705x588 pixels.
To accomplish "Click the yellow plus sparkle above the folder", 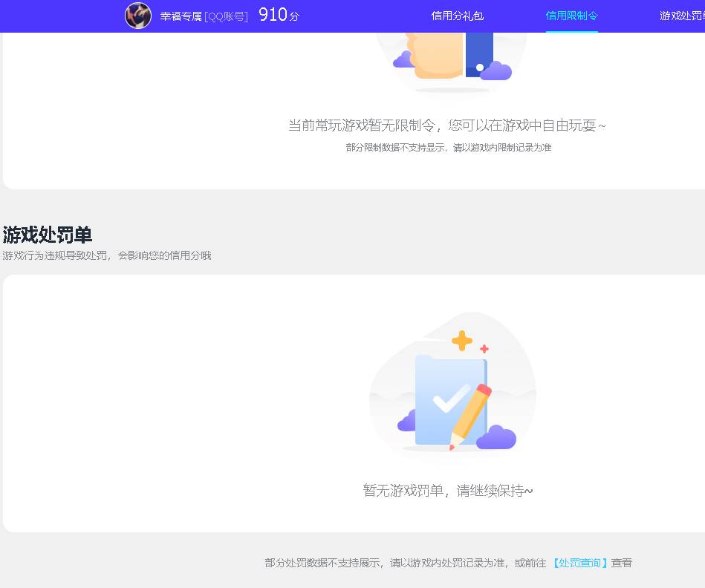I will pos(461,342).
